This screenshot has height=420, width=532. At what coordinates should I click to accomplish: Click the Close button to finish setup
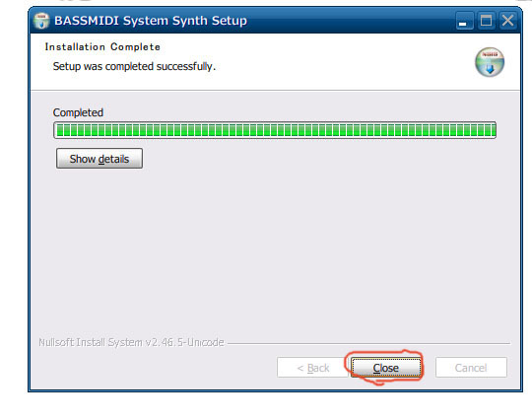click(x=386, y=368)
